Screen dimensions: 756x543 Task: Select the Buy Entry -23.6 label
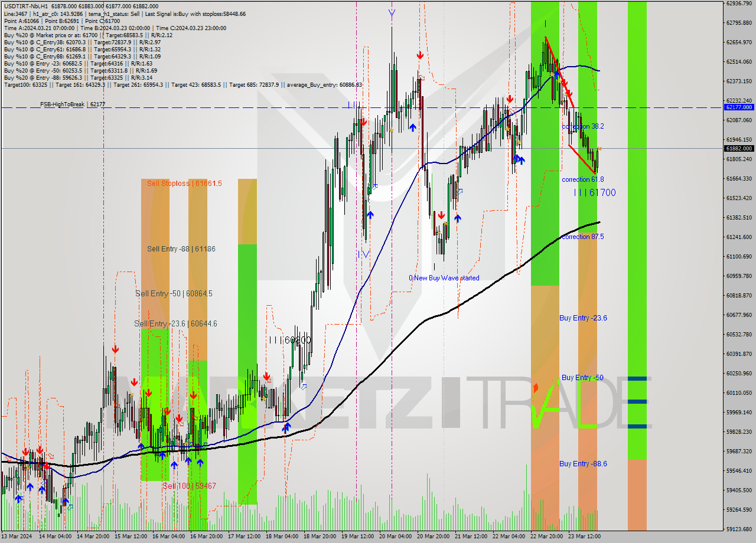coord(583,318)
